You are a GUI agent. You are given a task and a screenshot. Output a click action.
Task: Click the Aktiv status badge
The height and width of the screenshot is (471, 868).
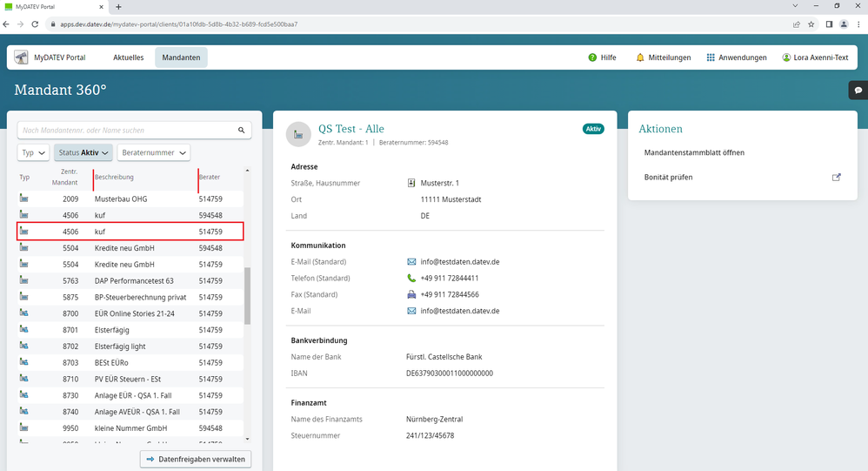pyautogui.click(x=593, y=129)
